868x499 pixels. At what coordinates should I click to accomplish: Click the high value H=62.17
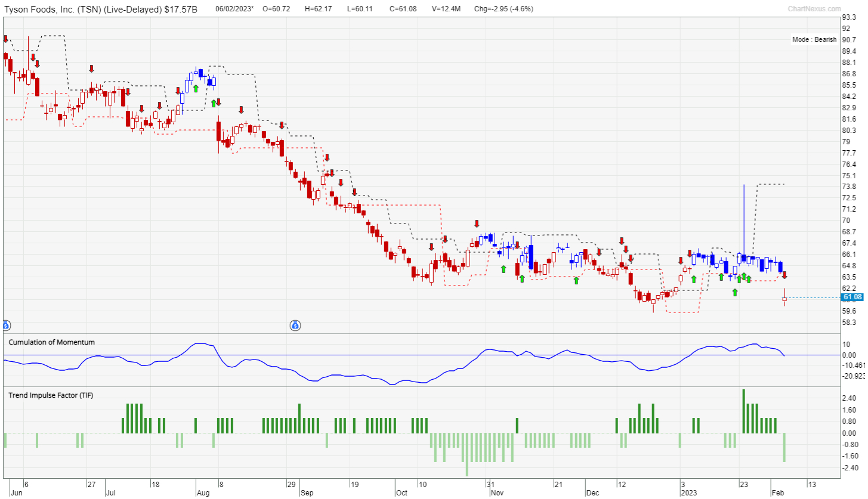[319, 9]
